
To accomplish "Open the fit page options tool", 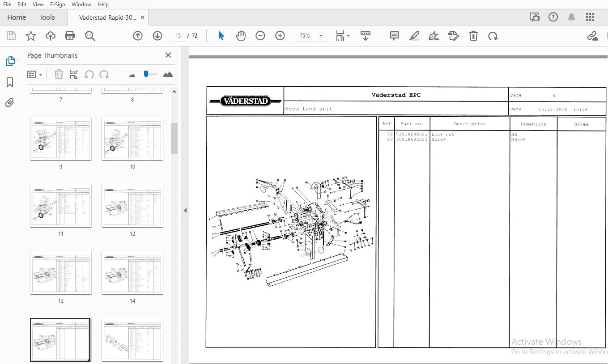I will point(343,36).
